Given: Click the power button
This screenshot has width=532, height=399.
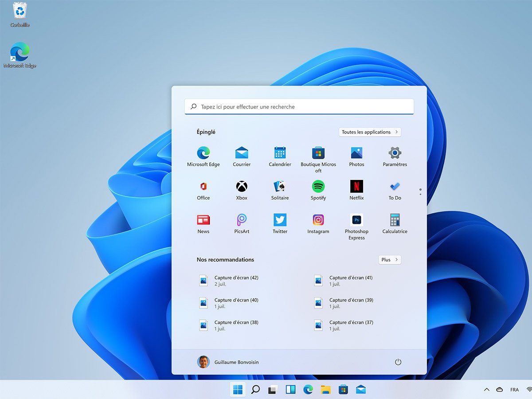Looking at the screenshot, I should point(398,362).
